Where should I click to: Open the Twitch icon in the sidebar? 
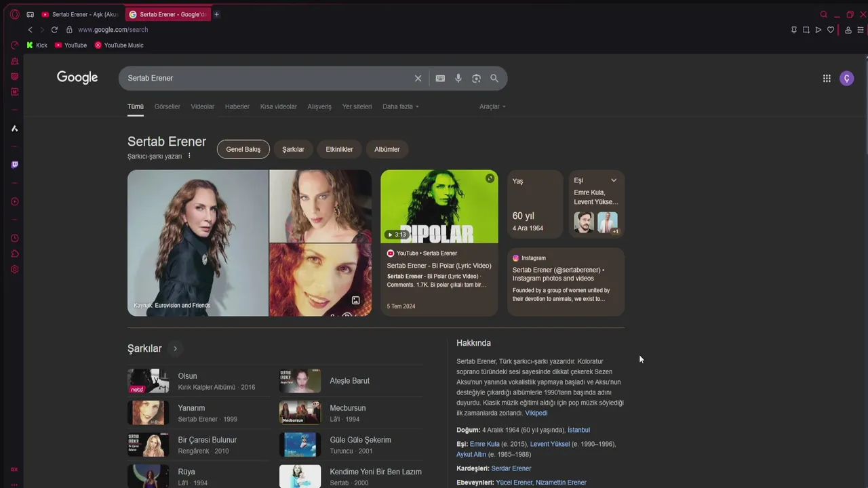click(14, 165)
